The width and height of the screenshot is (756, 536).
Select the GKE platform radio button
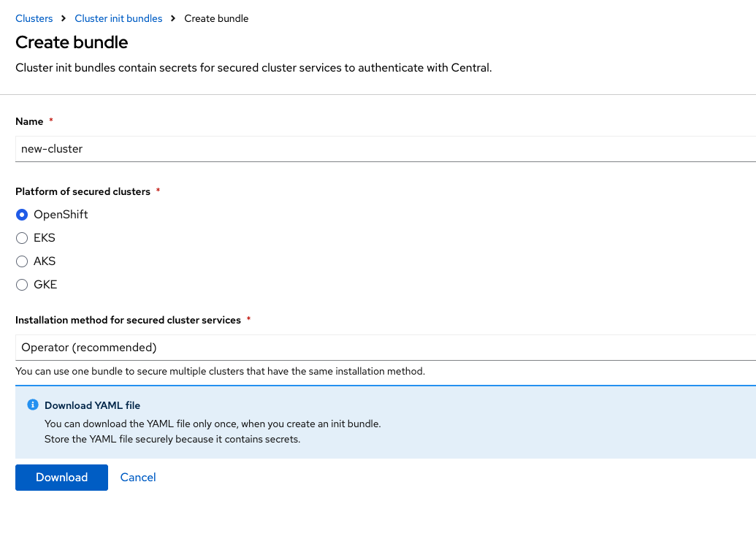22,285
